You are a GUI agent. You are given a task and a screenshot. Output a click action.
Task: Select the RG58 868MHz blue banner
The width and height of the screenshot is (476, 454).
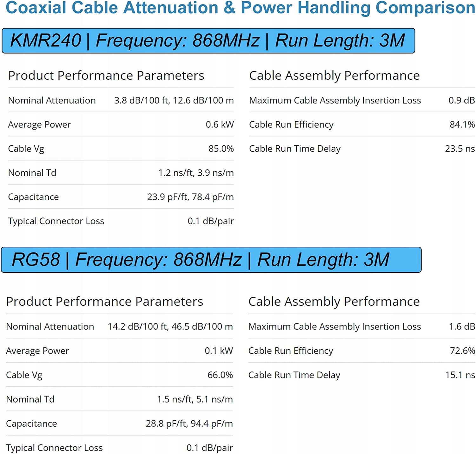coord(211,260)
